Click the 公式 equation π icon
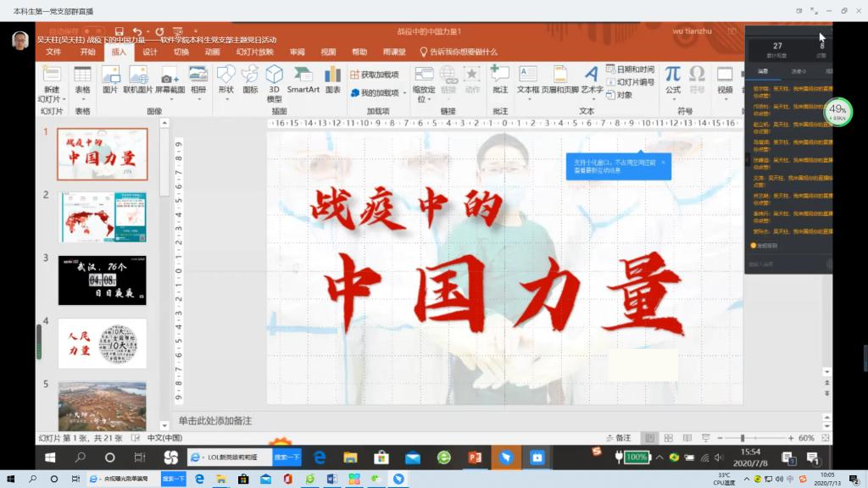The height and width of the screenshot is (488, 868). (x=672, y=78)
